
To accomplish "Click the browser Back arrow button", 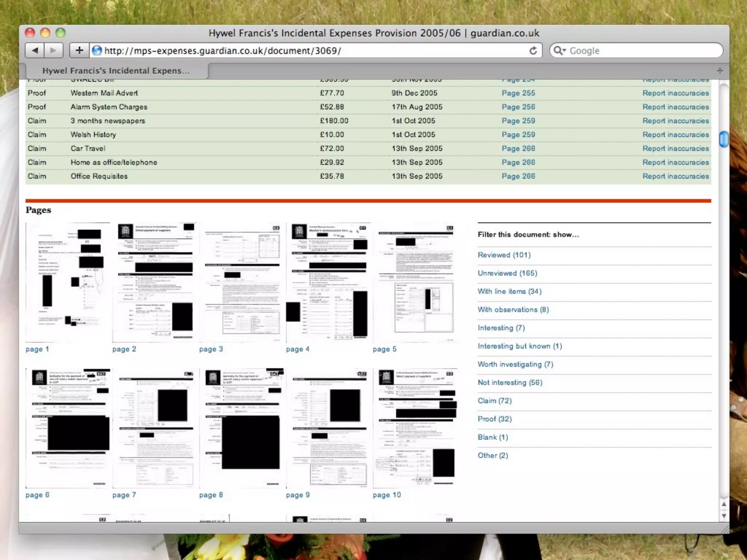I will click(x=35, y=50).
